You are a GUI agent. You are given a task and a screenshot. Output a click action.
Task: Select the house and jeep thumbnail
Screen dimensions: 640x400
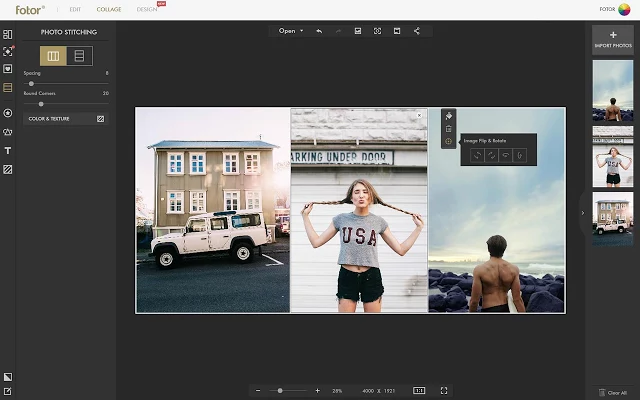click(613, 219)
